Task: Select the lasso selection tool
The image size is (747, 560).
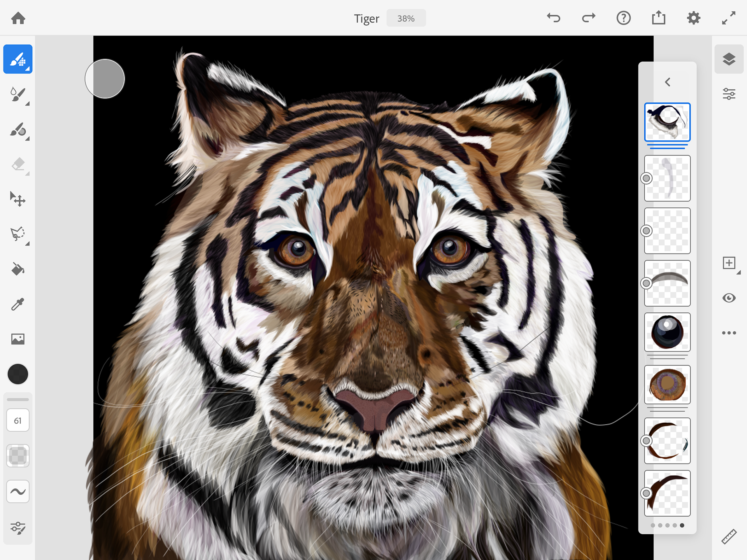Action: [18, 234]
